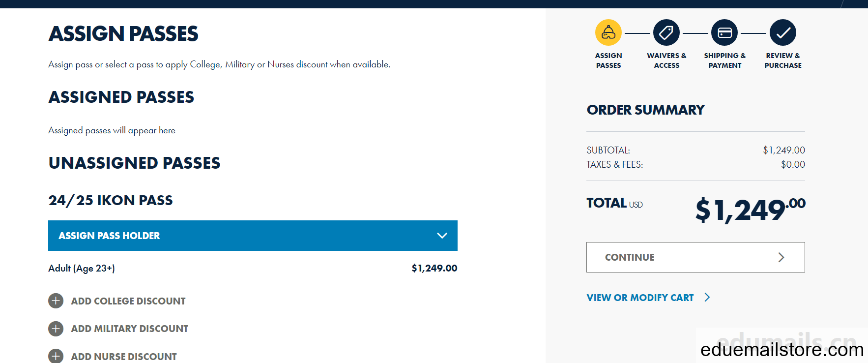Click plus icon beside Add College Discount
The image size is (868, 363).
(56, 301)
